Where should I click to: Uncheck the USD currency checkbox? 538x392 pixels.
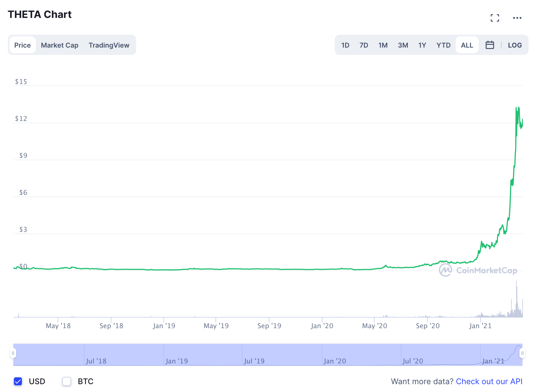click(x=18, y=381)
